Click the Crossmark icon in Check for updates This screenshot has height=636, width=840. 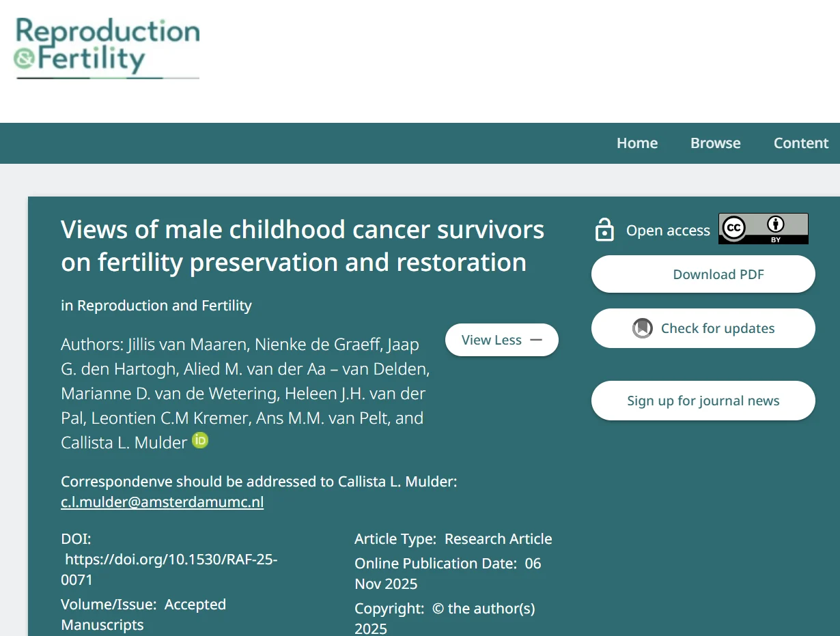click(643, 328)
